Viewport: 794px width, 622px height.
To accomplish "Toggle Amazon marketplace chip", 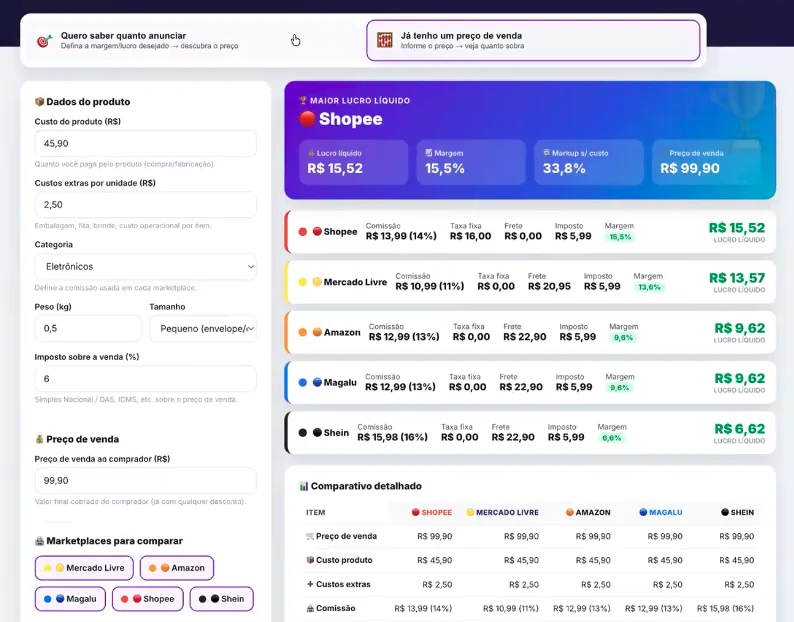I will [x=177, y=568].
